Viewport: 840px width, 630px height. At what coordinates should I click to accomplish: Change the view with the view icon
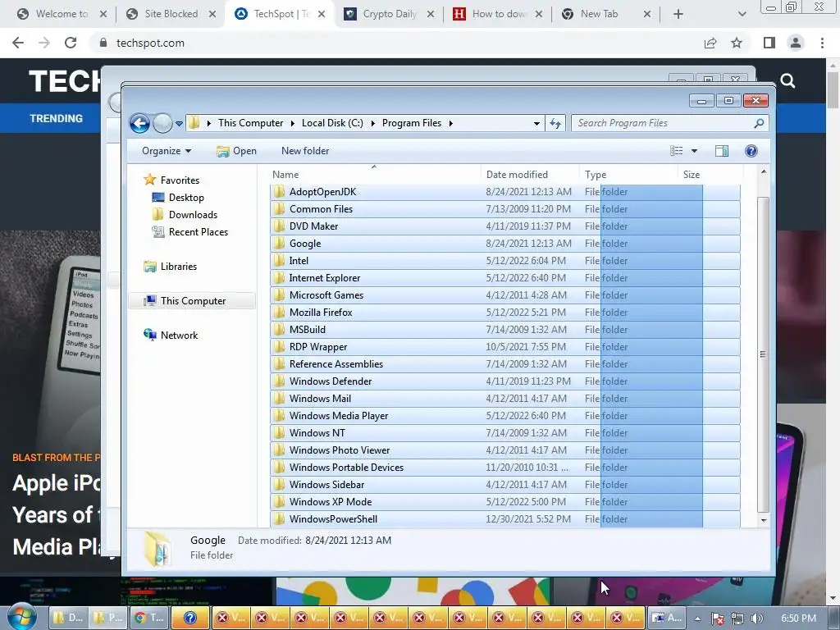click(x=677, y=151)
